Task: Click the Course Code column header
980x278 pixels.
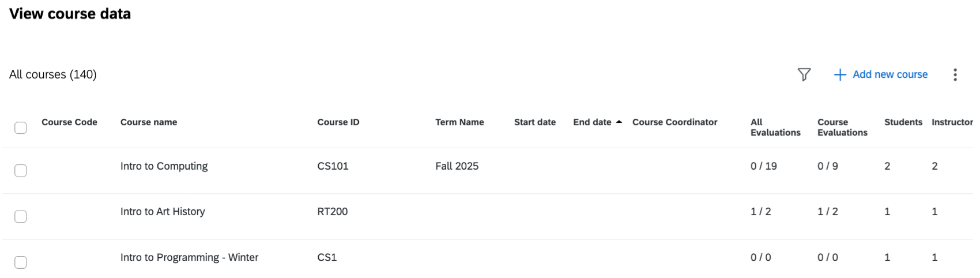Action: tap(69, 122)
